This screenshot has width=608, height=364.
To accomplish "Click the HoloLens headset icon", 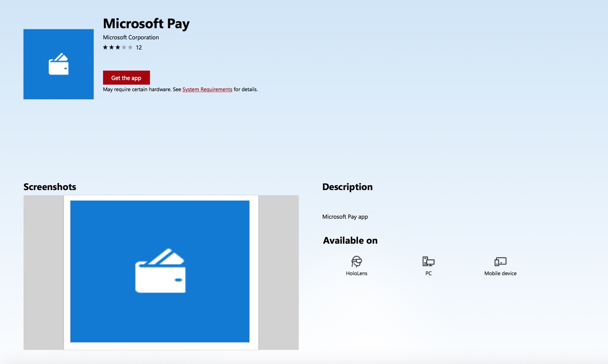I will pos(357,262).
